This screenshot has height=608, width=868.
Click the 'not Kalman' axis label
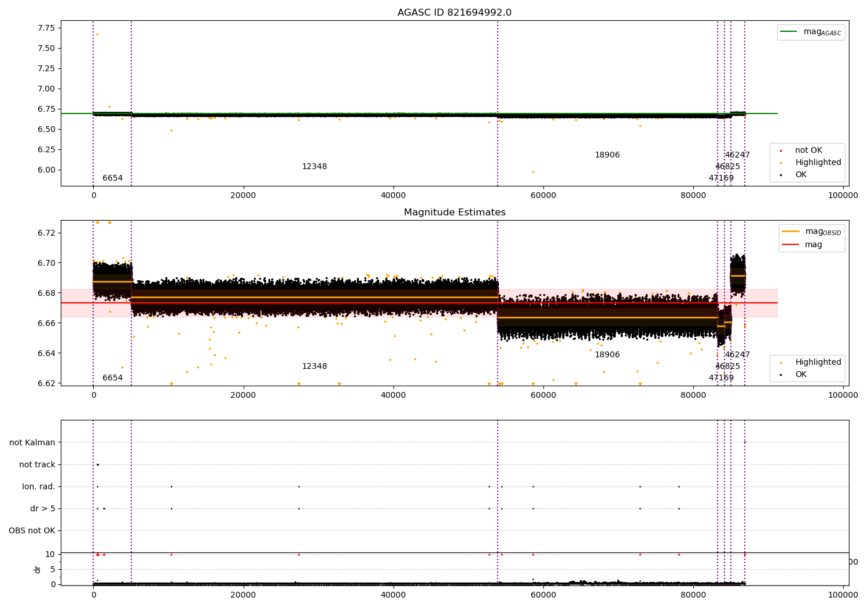tap(32, 443)
